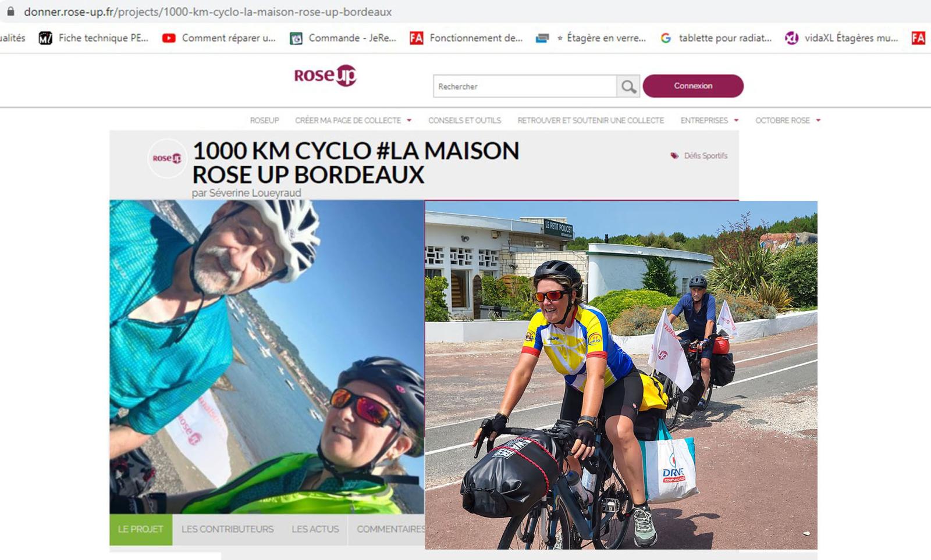Open the vidaXL Étagères bookmark
931x560 pixels.
(841, 38)
